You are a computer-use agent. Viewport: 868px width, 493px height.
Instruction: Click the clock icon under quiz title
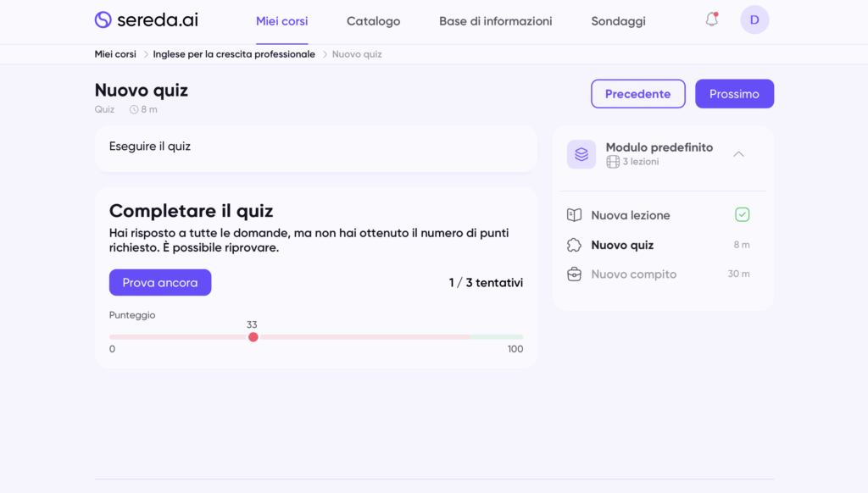(134, 109)
